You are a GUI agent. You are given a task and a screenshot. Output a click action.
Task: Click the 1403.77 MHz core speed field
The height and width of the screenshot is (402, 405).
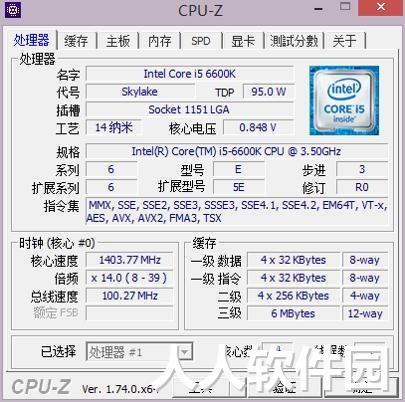pos(130,260)
